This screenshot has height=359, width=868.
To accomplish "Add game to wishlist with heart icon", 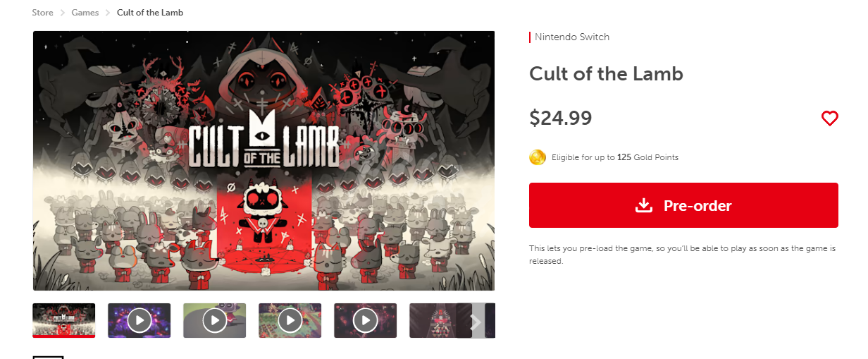I will (x=829, y=118).
